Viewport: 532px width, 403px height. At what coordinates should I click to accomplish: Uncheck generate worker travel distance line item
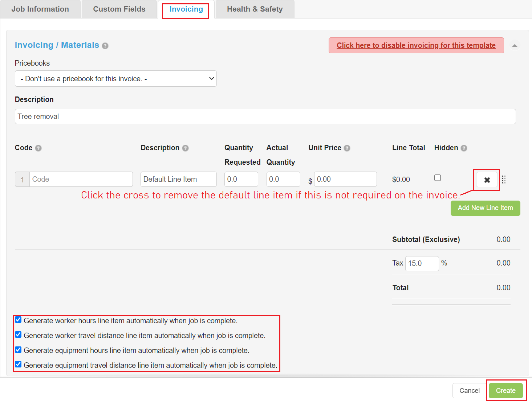[18, 335]
